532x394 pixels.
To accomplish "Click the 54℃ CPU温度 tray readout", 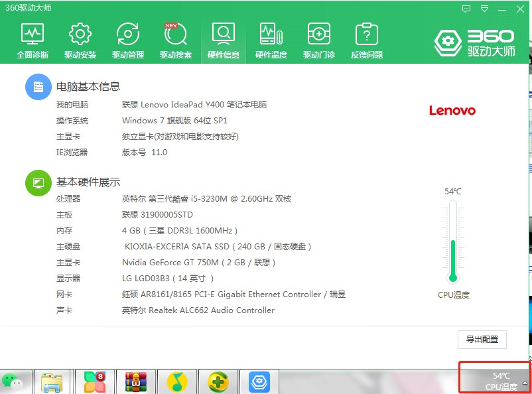I will [x=501, y=381].
